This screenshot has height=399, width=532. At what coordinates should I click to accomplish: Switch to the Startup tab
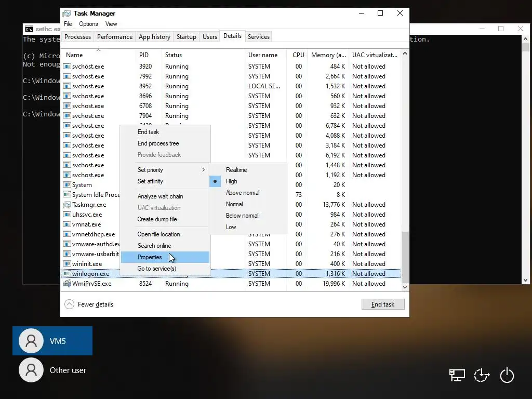[x=187, y=37]
